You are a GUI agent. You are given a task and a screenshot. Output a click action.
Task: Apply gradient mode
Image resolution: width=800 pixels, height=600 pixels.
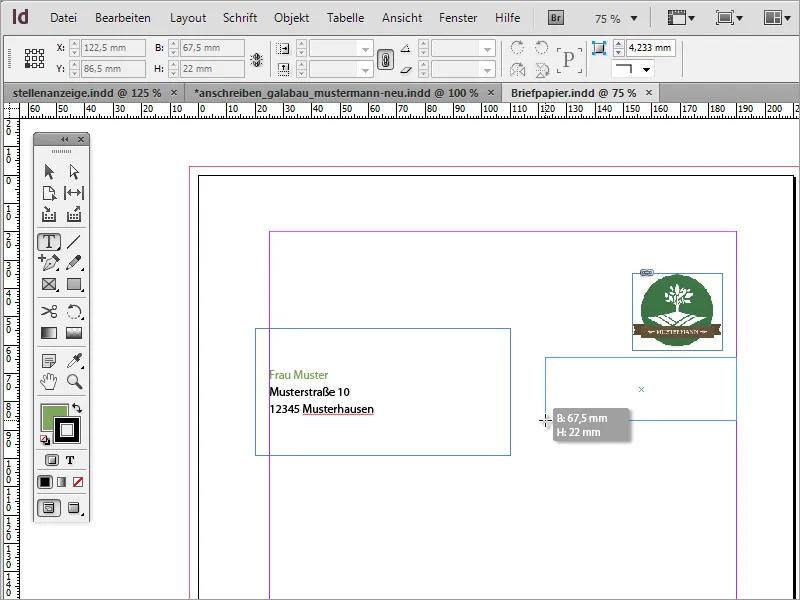[62, 482]
